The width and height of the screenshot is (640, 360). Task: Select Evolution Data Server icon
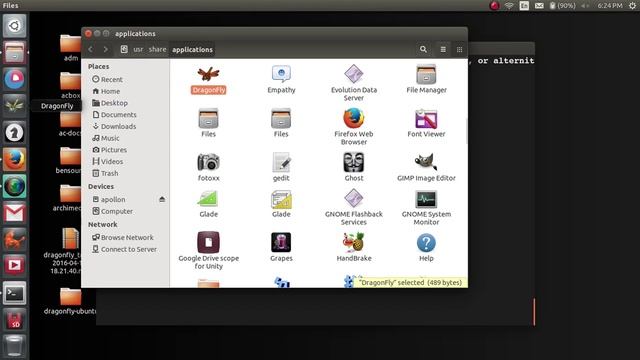pyautogui.click(x=353, y=74)
